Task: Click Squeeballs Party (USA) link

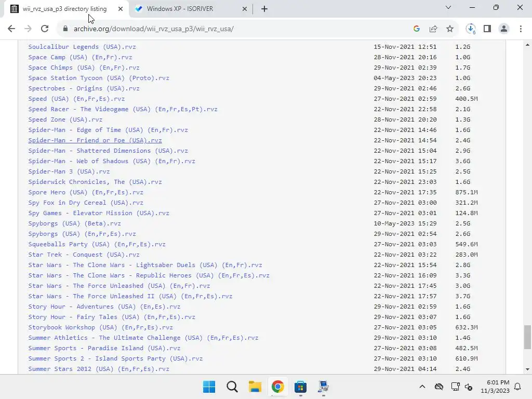Action: coord(97,244)
